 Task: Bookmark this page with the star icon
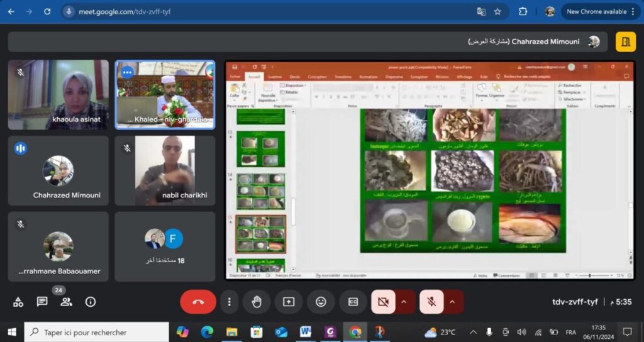[497, 11]
